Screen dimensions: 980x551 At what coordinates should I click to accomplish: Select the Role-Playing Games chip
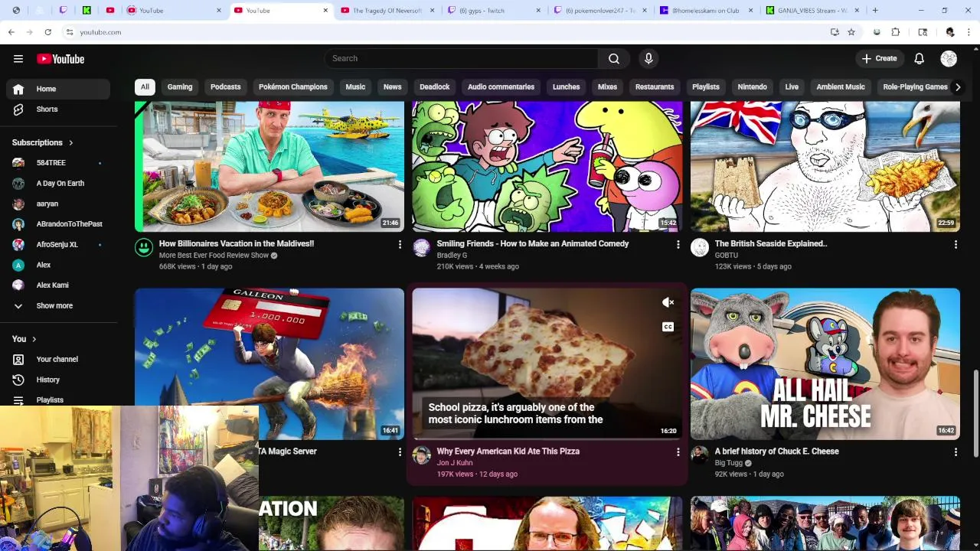915,87
